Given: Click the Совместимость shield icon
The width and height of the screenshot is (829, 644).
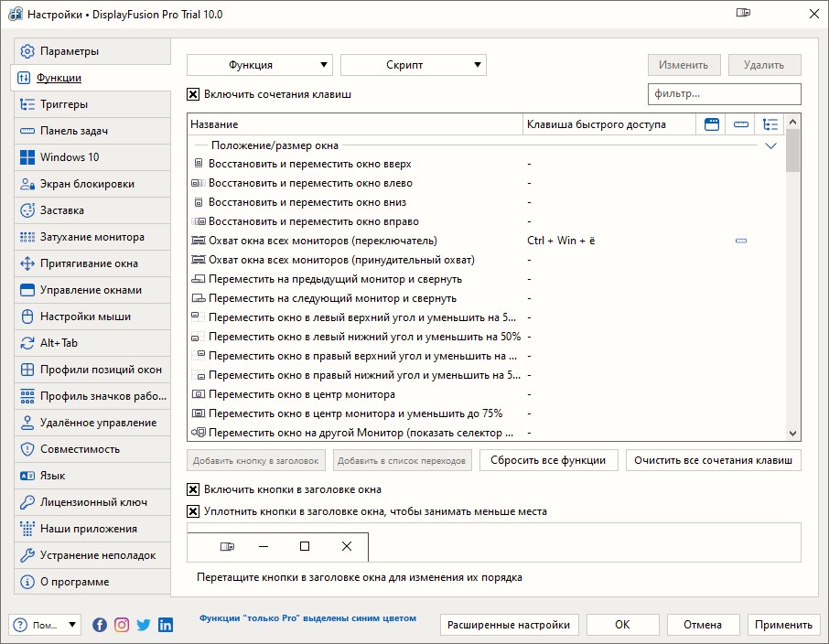Looking at the screenshot, I should click(27, 449).
